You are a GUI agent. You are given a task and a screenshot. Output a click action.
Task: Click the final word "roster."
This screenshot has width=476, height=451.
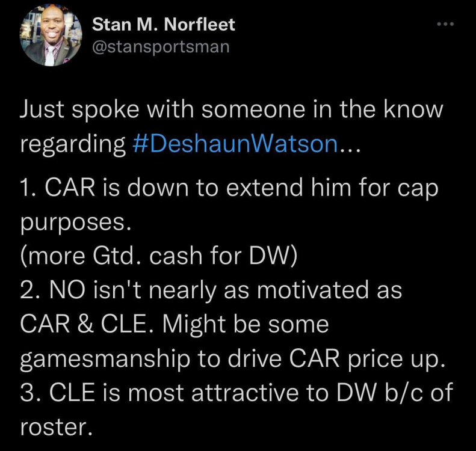(x=58, y=427)
